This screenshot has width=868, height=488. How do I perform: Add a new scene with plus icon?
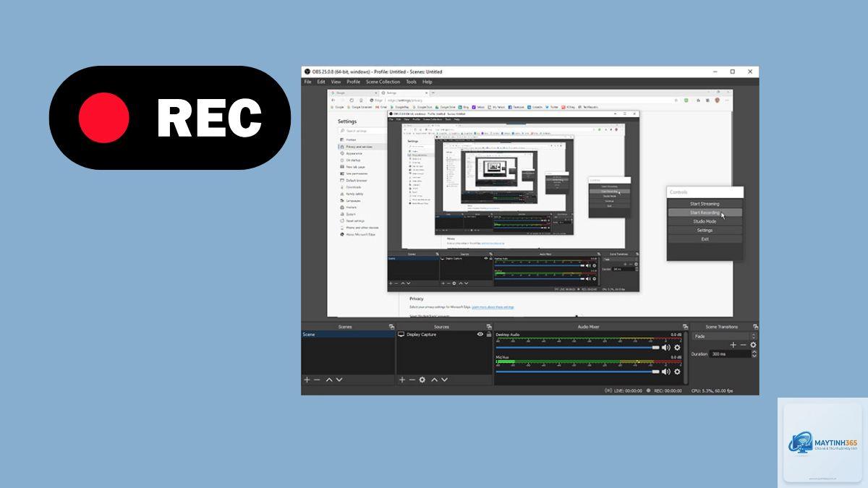(307, 380)
